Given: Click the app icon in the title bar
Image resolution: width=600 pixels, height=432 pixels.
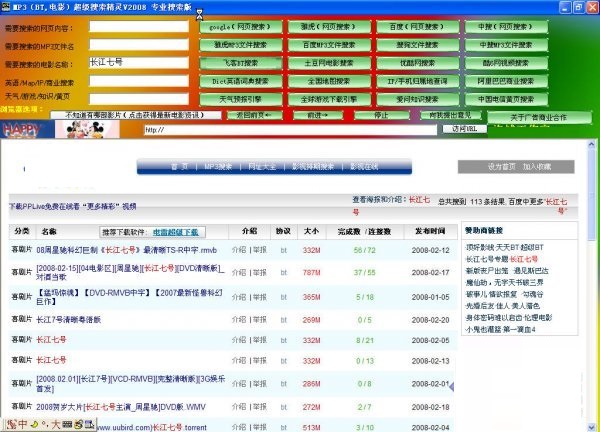Looking at the screenshot, I should click(x=5, y=6).
